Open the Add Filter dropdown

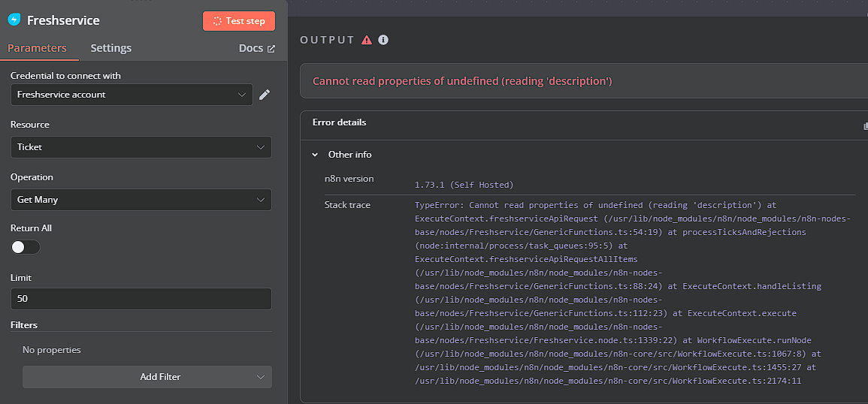147,377
